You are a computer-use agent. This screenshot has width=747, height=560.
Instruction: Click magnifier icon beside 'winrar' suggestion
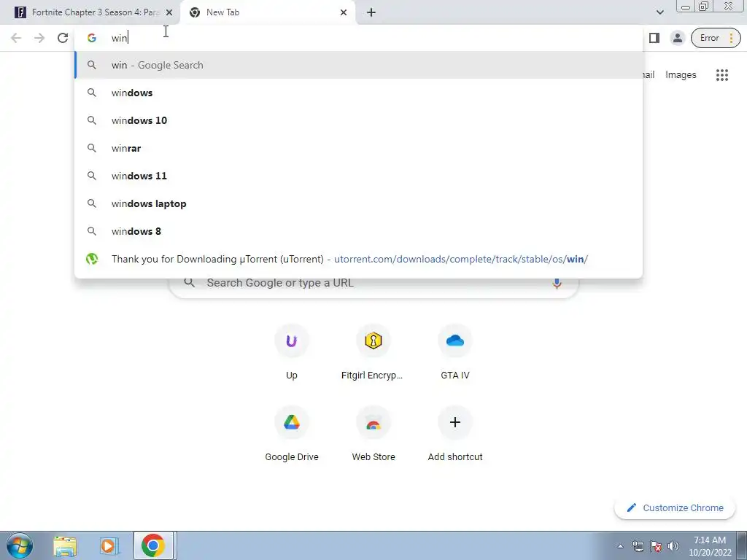[x=92, y=148]
